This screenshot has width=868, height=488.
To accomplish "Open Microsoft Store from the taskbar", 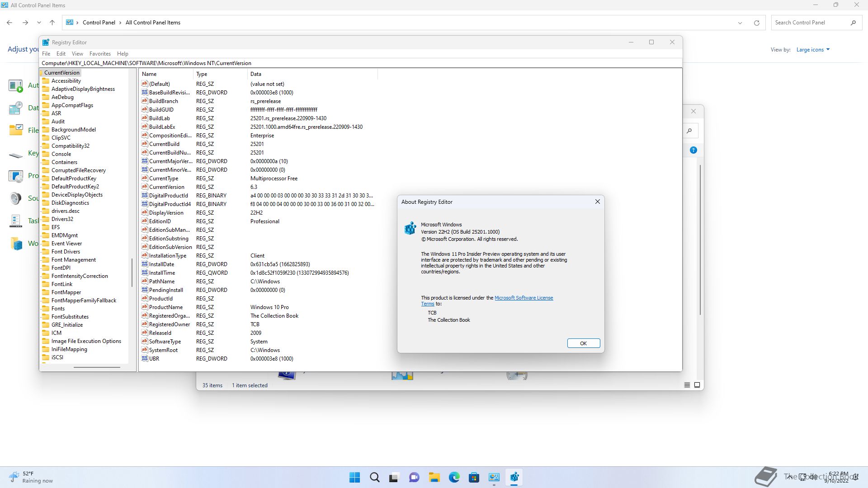I will coord(474,477).
